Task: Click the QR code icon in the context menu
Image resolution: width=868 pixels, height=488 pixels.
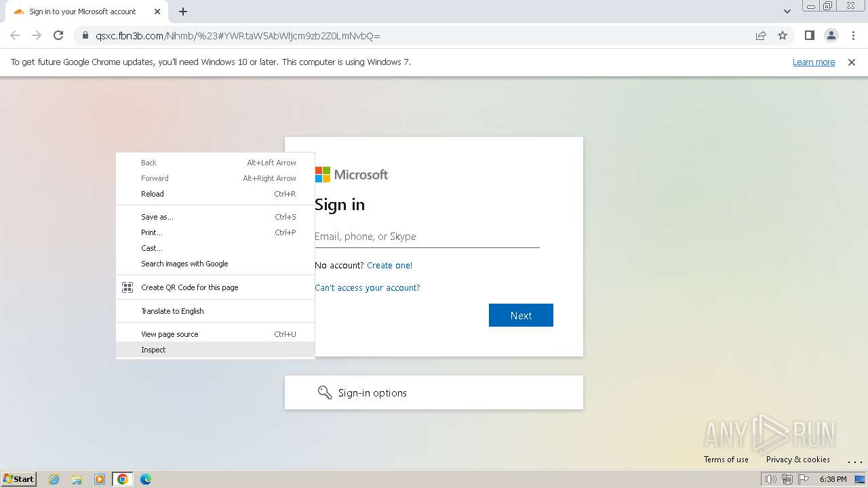Action: pos(127,287)
